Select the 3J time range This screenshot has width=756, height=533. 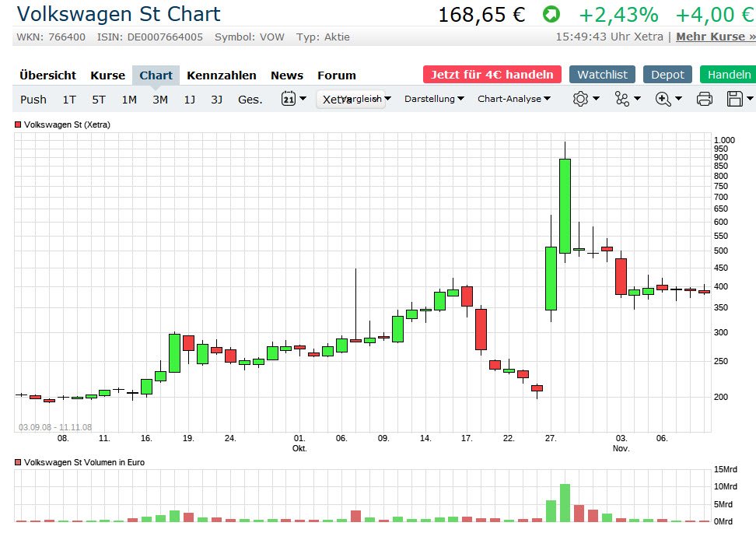click(216, 100)
